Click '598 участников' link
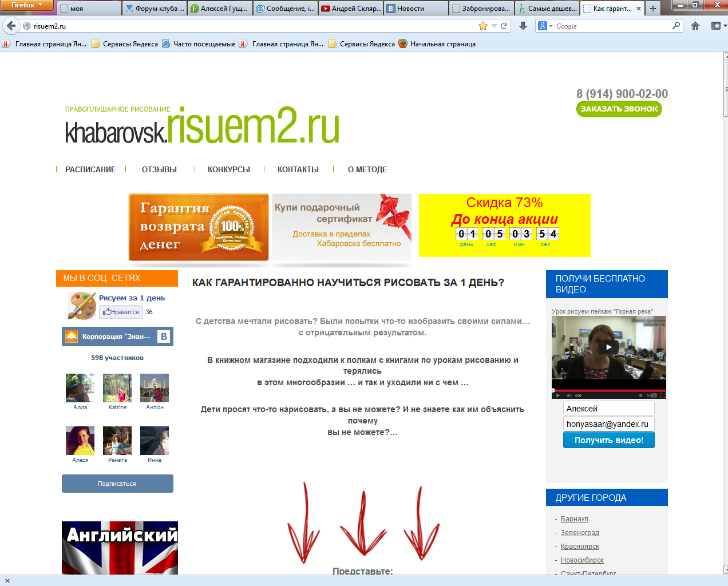 pyautogui.click(x=117, y=358)
